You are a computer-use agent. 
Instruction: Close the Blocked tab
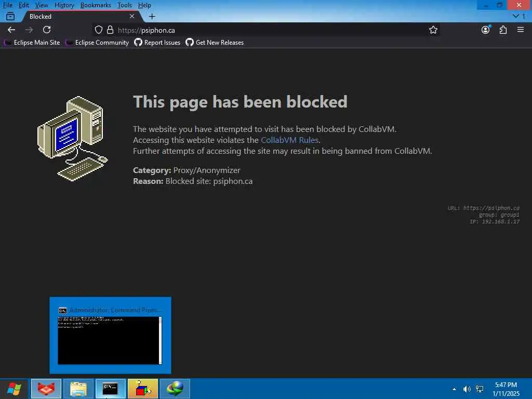click(x=132, y=16)
